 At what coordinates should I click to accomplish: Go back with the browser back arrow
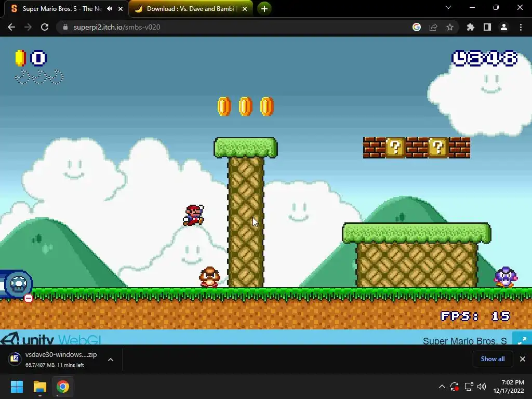click(11, 27)
